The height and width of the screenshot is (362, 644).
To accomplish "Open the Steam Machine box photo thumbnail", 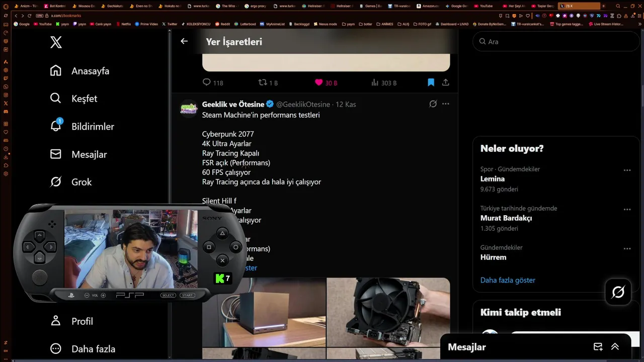I will pos(264,312).
